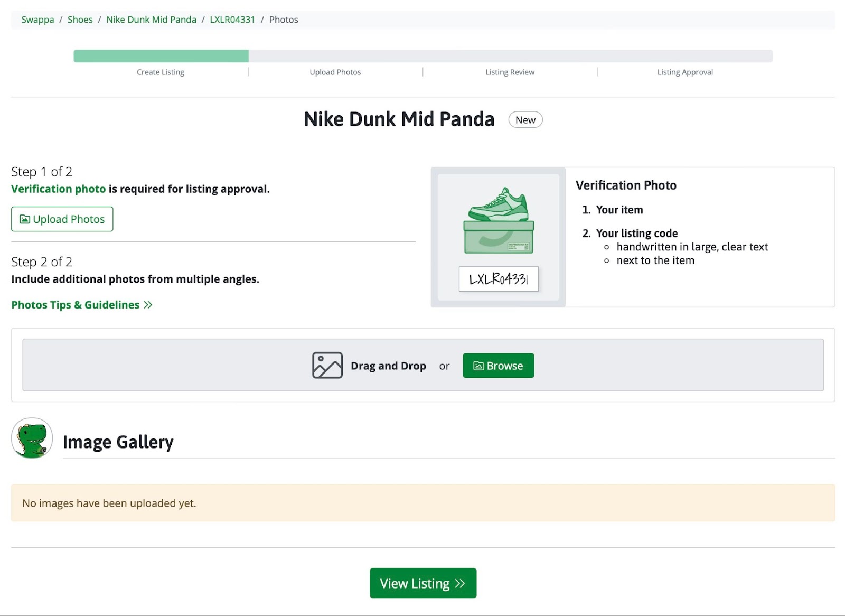Click the double arrow on View Listing
This screenshot has height=616, width=845.
(460, 584)
